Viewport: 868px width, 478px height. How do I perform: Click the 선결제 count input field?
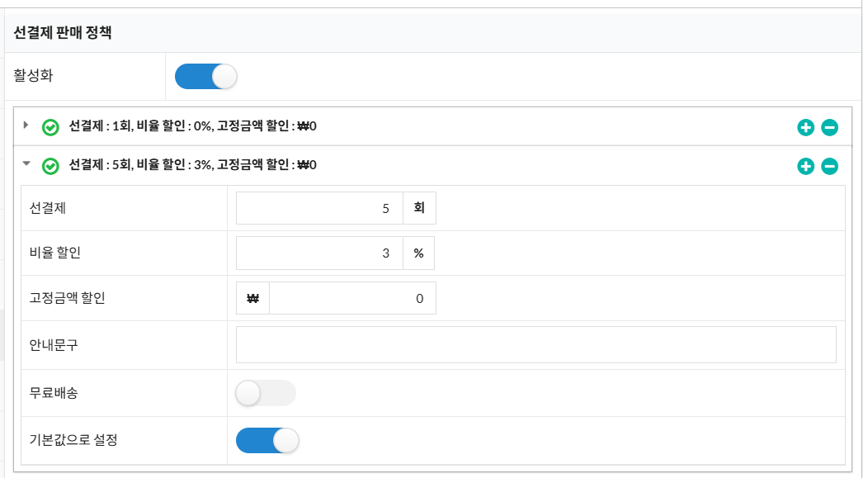coord(319,208)
